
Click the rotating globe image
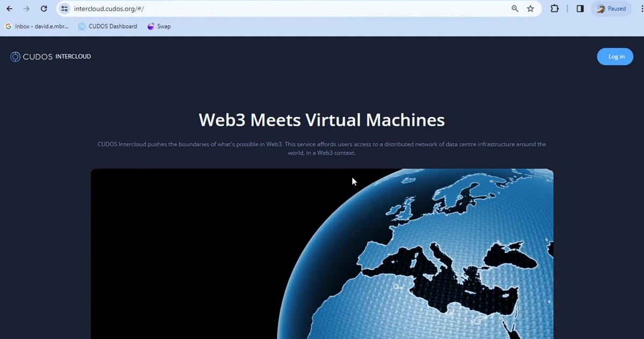tap(322, 253)
